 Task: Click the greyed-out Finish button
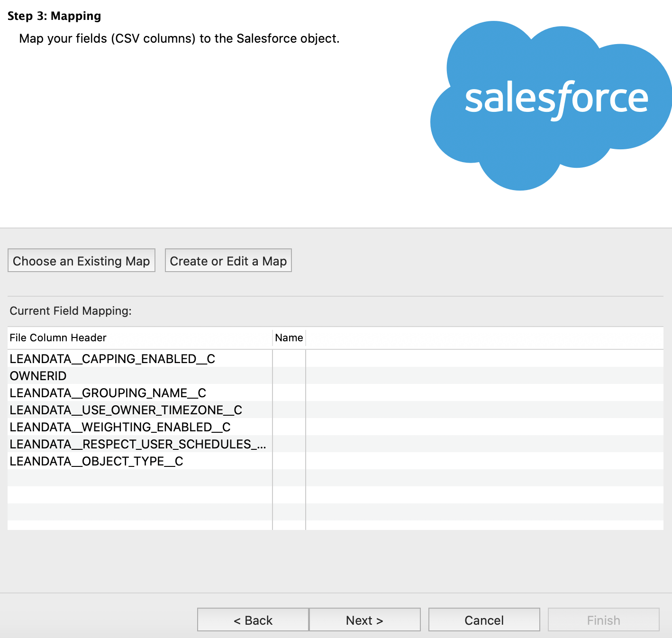[603, 620]
